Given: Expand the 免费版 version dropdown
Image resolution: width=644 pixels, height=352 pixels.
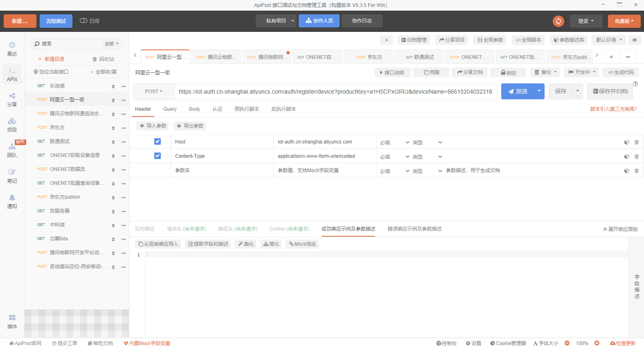Looking at the screenshot, I should [624, 21].
